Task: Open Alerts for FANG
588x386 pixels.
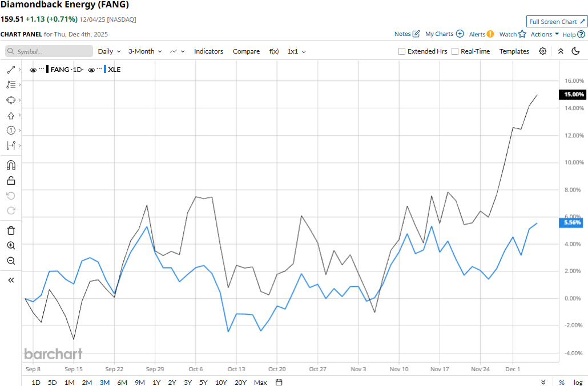Action: click(481, 34)
